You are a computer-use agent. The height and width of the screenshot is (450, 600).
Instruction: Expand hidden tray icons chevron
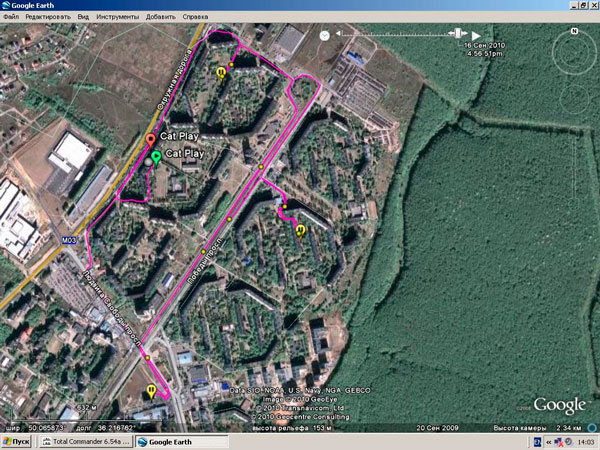click(548, 442)
